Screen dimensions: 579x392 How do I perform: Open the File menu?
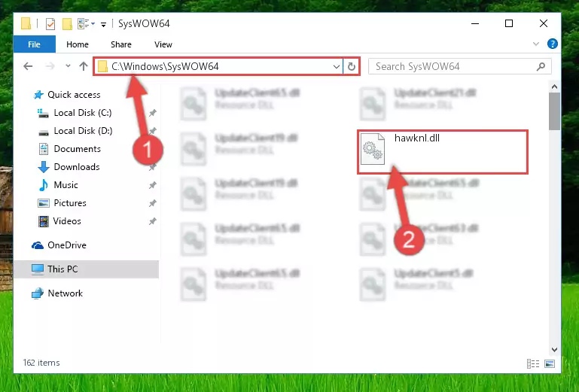[x=35, y=44]
